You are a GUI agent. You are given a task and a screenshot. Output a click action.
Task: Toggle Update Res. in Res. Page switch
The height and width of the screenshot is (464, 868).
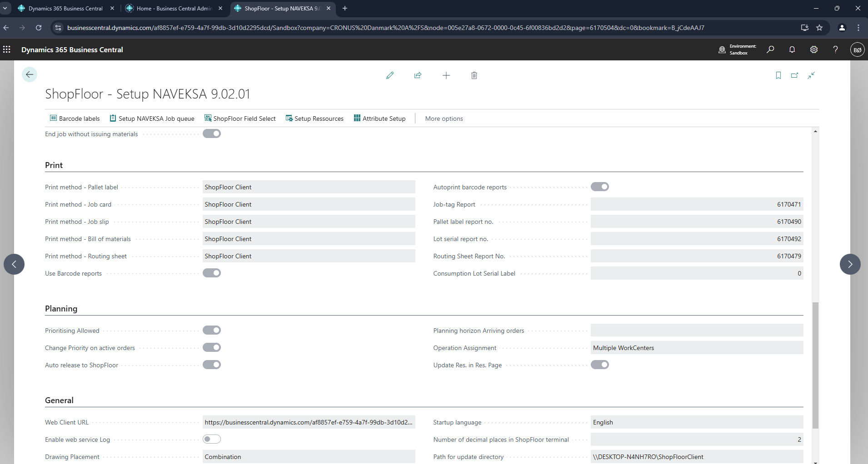[x=600, y=365]
